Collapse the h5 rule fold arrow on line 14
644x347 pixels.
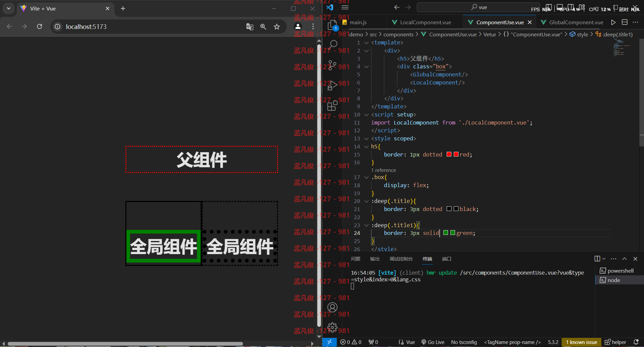click(366, 147)
